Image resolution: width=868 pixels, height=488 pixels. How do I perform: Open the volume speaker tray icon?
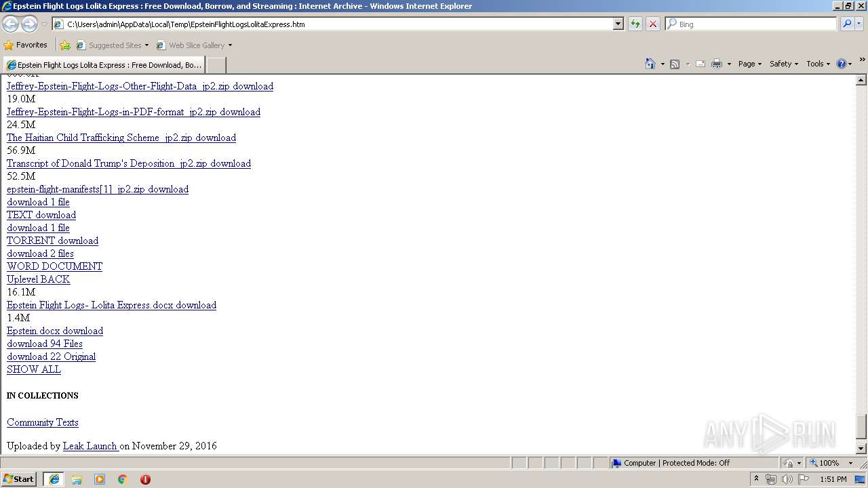(787, 479)
